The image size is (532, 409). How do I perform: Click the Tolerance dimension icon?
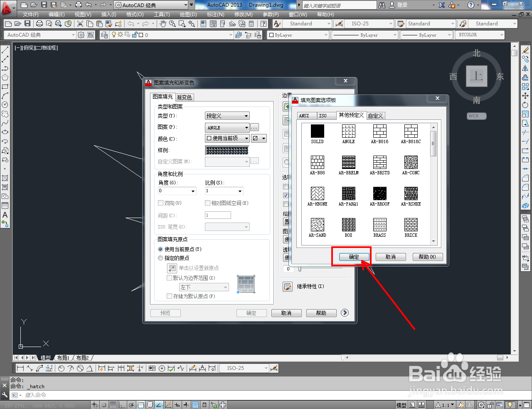pos(152,368)
